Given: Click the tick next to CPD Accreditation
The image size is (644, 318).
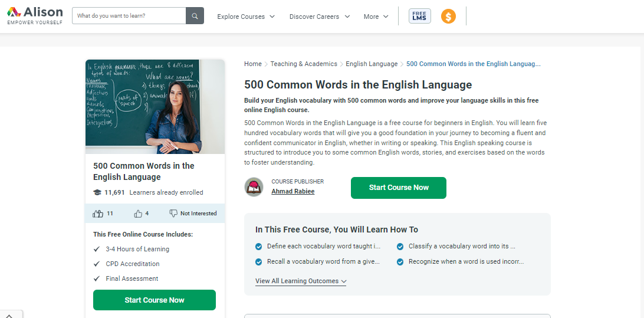Looking at the screenshot, I should 97,264.
